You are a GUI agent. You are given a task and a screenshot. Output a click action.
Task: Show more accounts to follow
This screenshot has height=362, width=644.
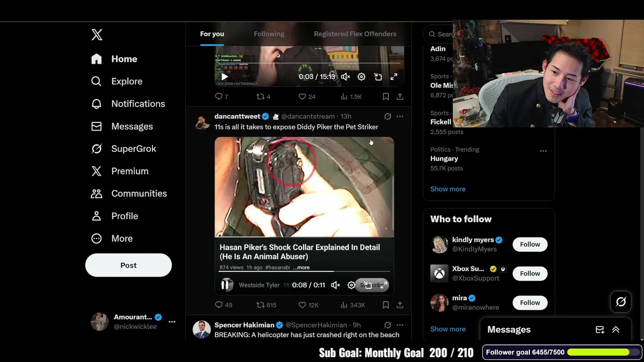[x=448, y=329]
